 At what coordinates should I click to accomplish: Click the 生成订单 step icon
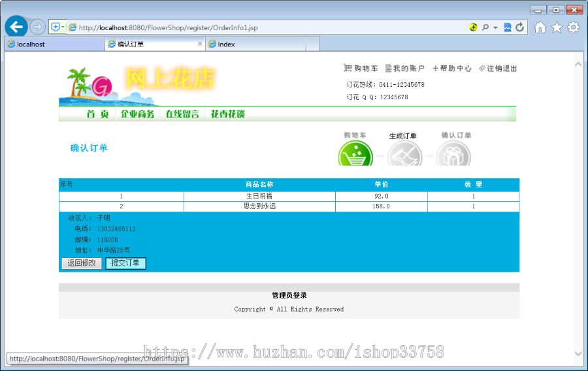pos(404,153)
